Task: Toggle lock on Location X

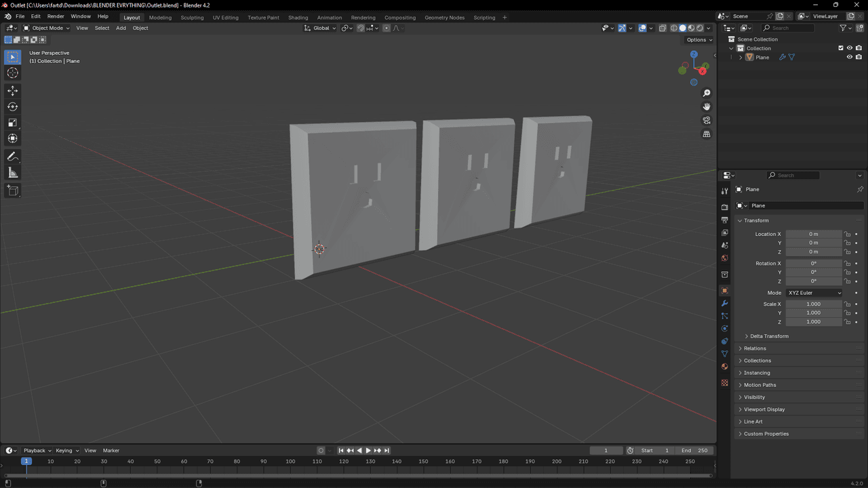Action: coord(847,234)
